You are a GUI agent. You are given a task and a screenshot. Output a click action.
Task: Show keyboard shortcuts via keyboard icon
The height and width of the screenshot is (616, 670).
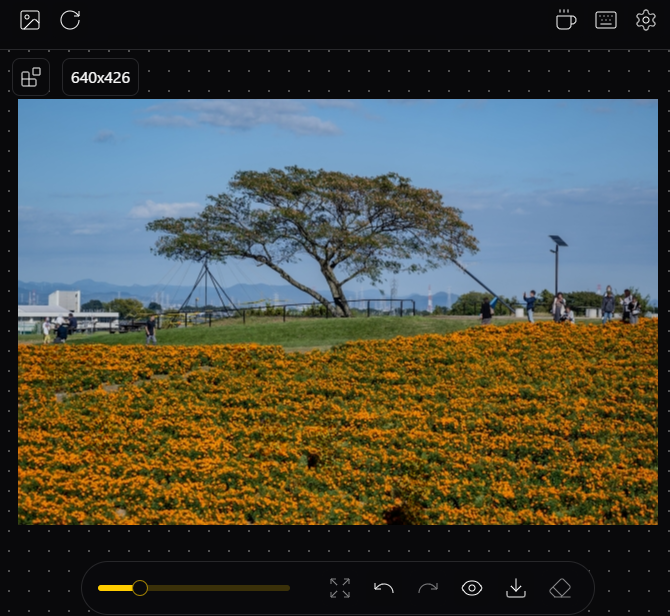click(x=606, y=20)
